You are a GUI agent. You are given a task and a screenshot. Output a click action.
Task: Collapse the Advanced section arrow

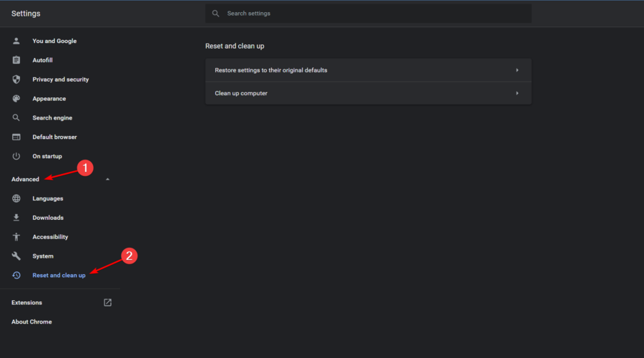107,179
